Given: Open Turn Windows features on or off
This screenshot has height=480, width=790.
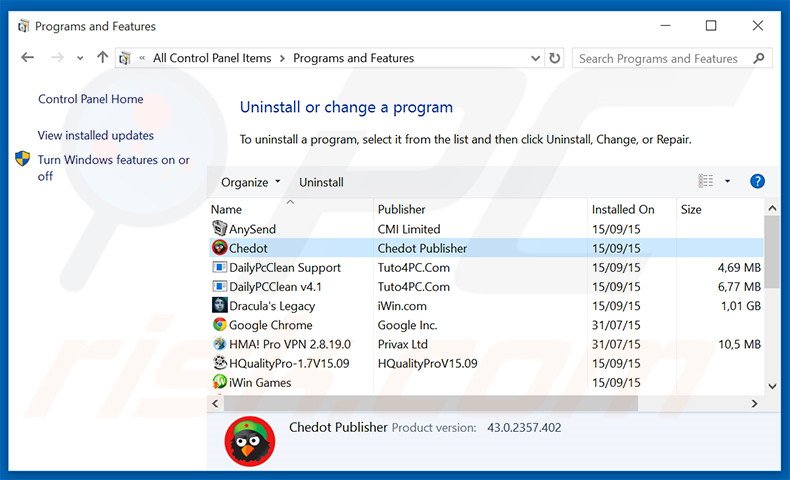Looking at the screenshot, I should tap(113, 168).
